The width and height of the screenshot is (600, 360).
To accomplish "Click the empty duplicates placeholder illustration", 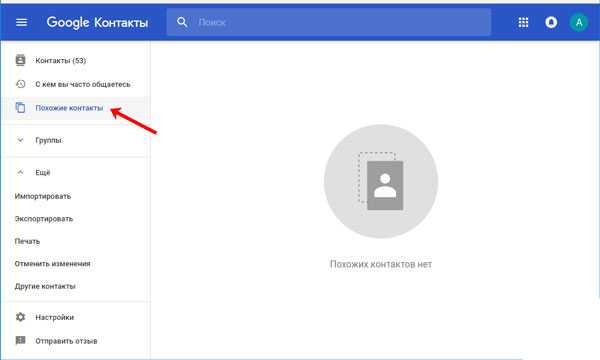I will pyautogui.click(x=381, y=181).
